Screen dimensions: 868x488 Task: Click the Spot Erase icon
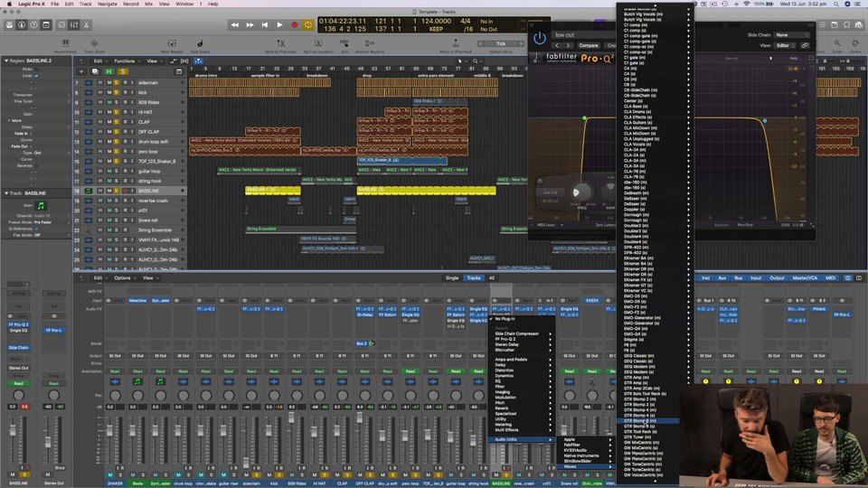200,43
